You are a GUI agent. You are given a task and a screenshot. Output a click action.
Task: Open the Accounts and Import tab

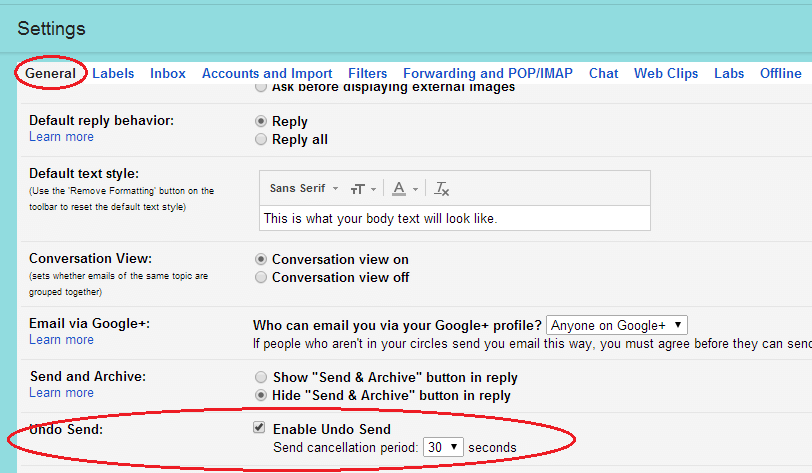(x=267, y=73)
